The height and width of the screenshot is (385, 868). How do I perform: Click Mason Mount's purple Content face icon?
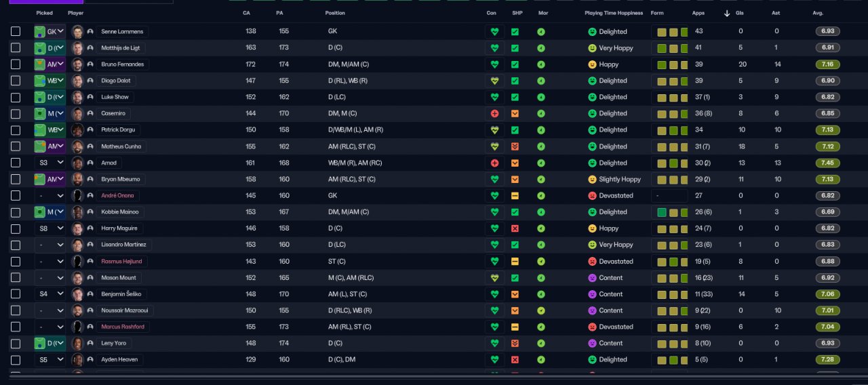[592, 278]
